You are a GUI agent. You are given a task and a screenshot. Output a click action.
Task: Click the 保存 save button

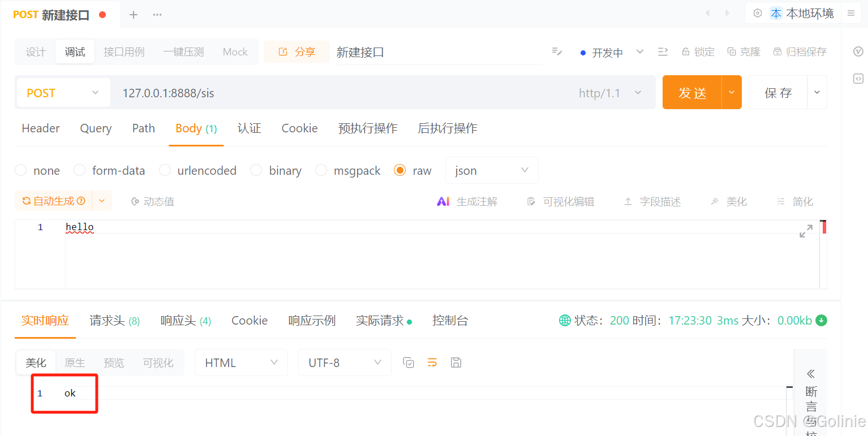(x=778, y=92)
